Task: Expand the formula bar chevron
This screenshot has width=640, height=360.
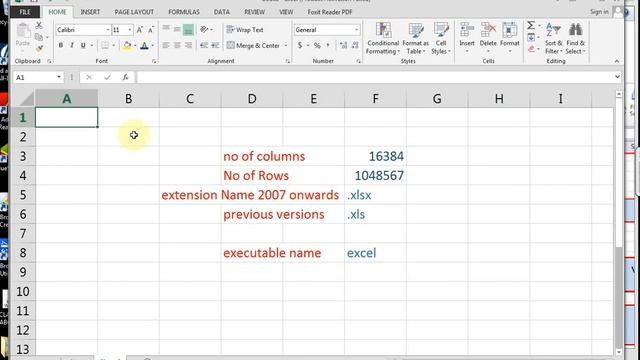Action: (x=617, y=77)
